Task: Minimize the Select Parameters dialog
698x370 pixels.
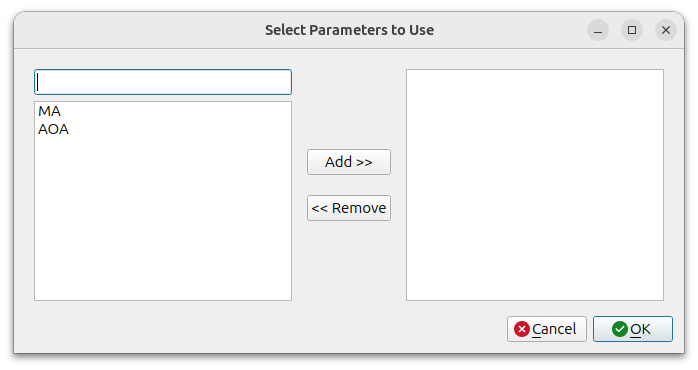Action: 598,30
